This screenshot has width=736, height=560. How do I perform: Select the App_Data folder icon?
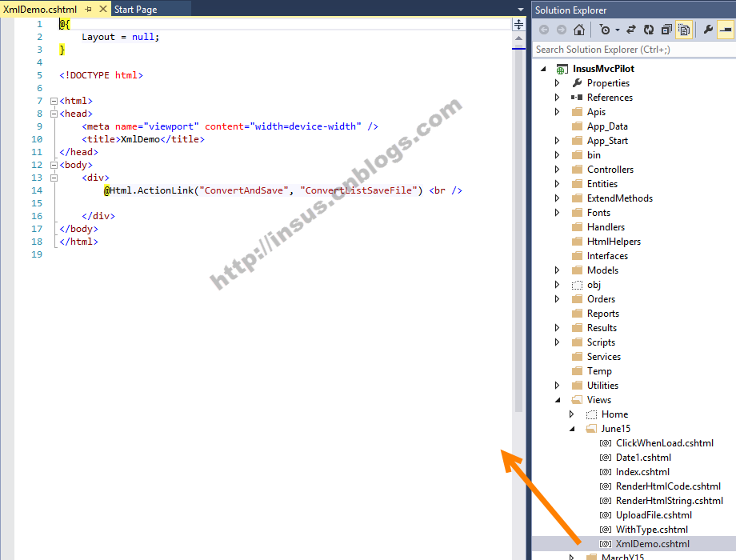(577, 126)
